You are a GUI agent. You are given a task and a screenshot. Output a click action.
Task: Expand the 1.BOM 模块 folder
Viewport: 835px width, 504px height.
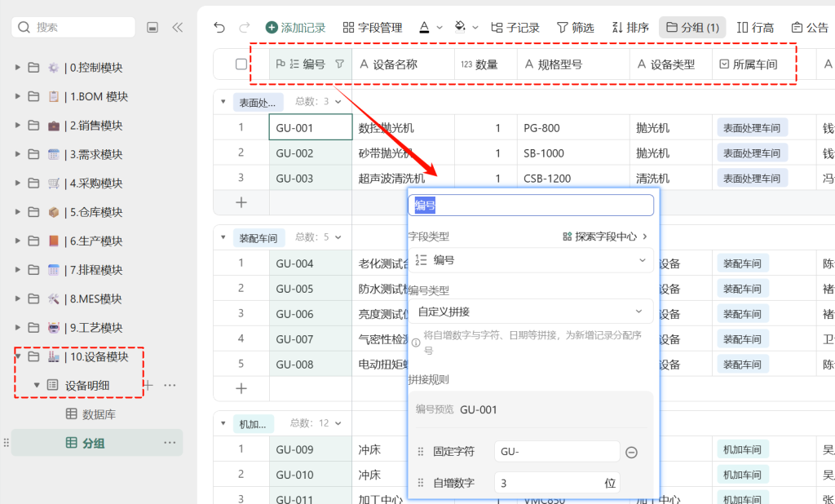tap(18, 96)
